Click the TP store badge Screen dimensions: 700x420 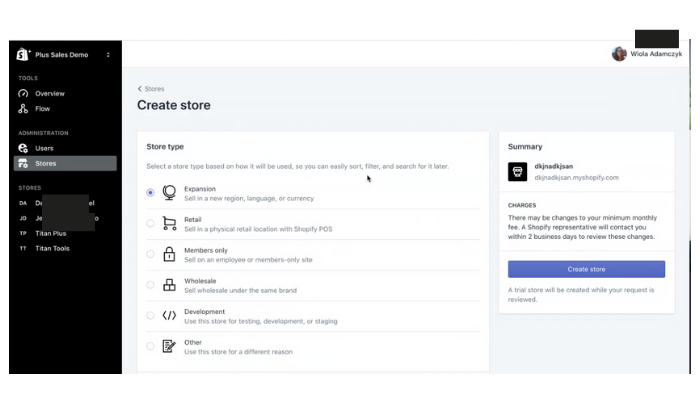tap(23, 233)
